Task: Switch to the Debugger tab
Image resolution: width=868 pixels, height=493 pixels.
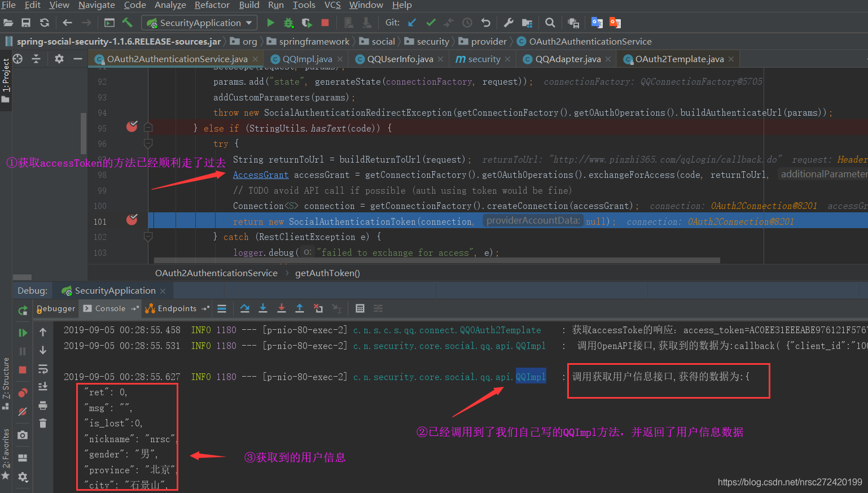Action: coord(56,308)
